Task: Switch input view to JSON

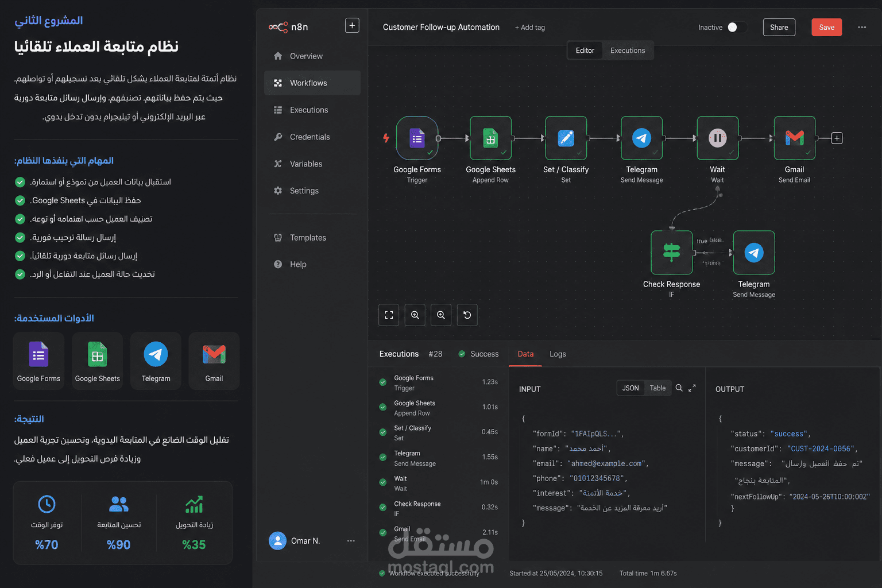Action: pyautogui.click(x=630, y=388)
